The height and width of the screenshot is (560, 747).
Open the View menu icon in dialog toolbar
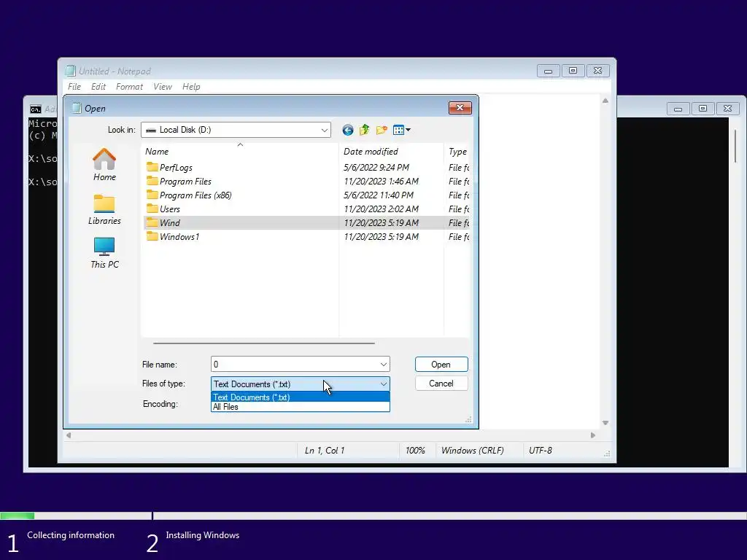402,130
